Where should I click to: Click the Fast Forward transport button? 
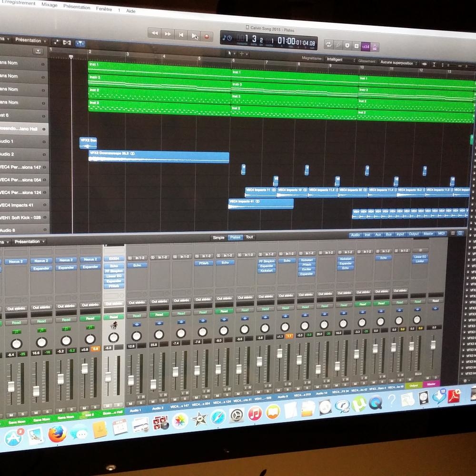pyautogui.click(x=168, y=34)
